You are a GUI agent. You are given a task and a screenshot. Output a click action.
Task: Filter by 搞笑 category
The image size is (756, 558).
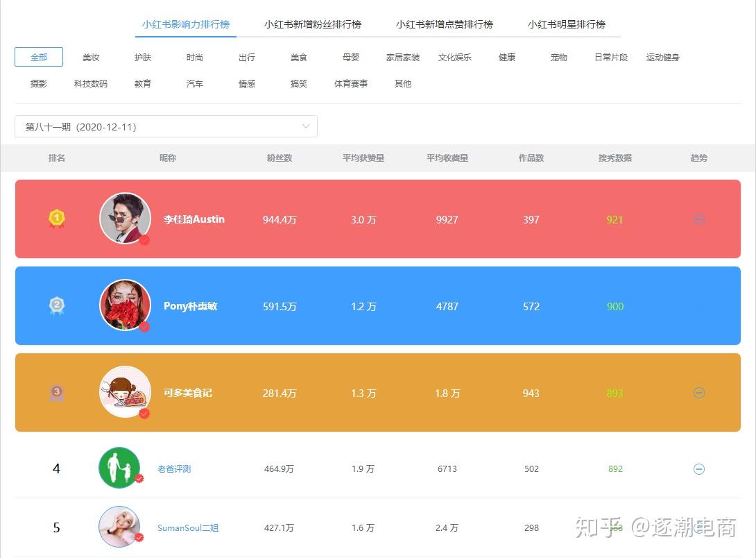(299, 83)
